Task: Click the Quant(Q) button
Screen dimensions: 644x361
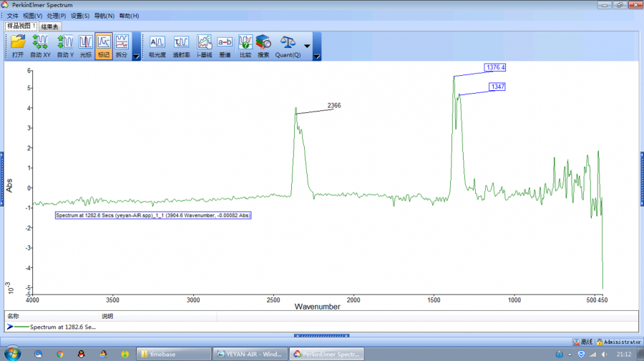Action: pyautogui.click(x=288, y=45)
